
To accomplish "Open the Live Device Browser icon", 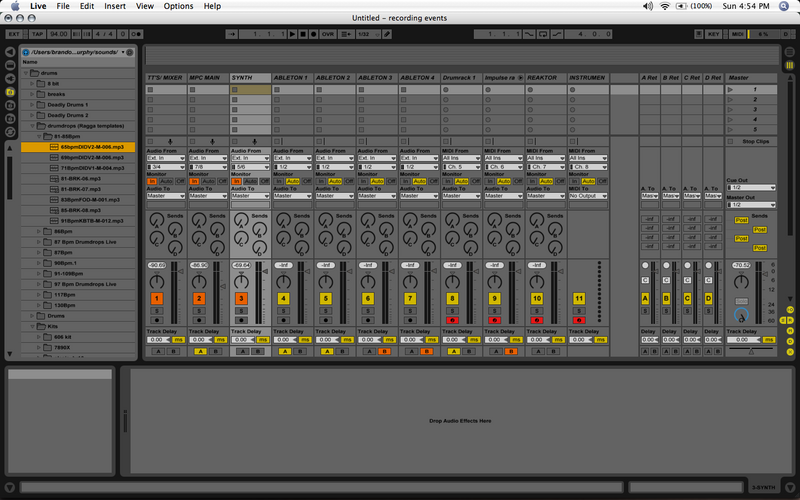I will (x=10, y=65).
